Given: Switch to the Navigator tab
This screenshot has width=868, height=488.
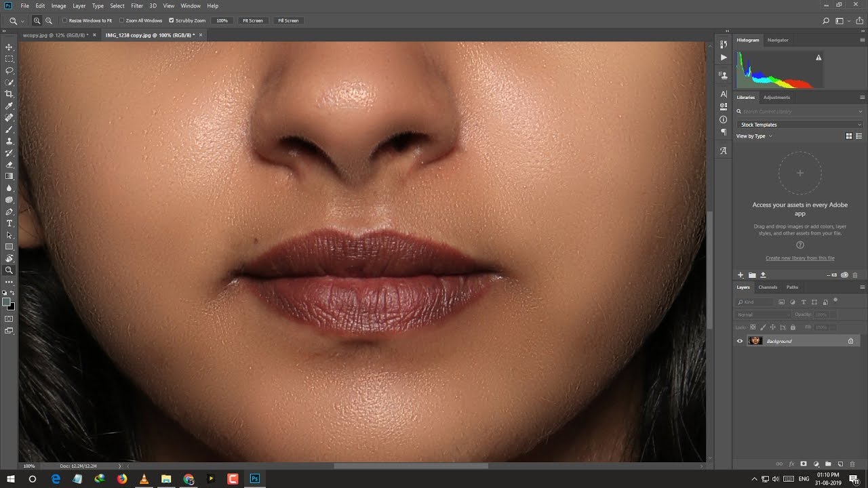Looking at the screenshot, I should pos(778,40).
